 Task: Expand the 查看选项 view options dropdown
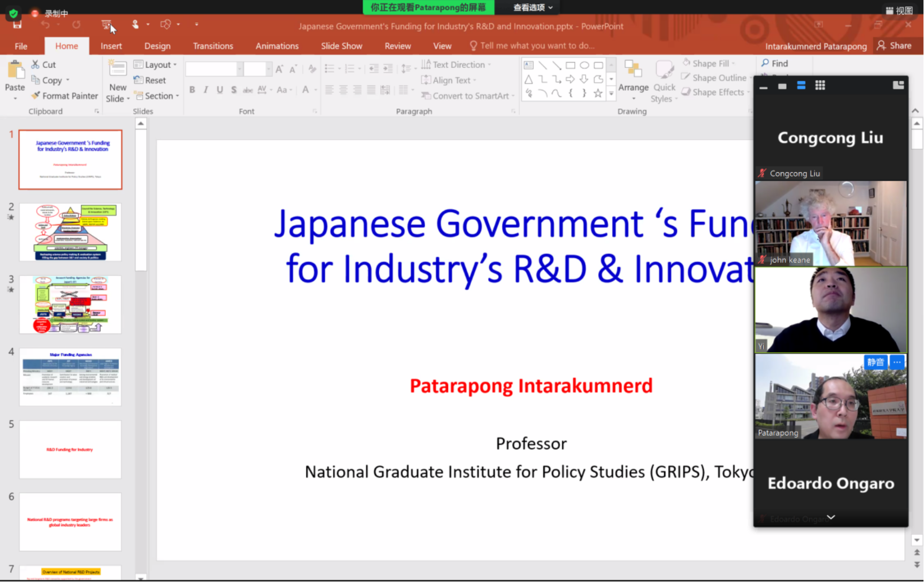[533, 7]
